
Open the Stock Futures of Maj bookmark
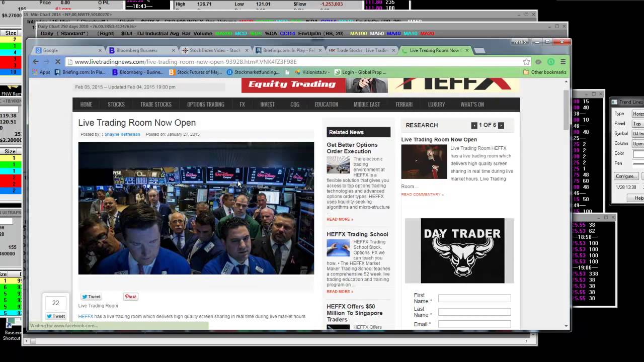196,72
